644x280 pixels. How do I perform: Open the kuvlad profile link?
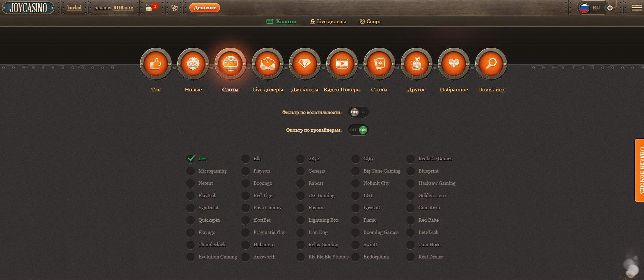[74, 8]
